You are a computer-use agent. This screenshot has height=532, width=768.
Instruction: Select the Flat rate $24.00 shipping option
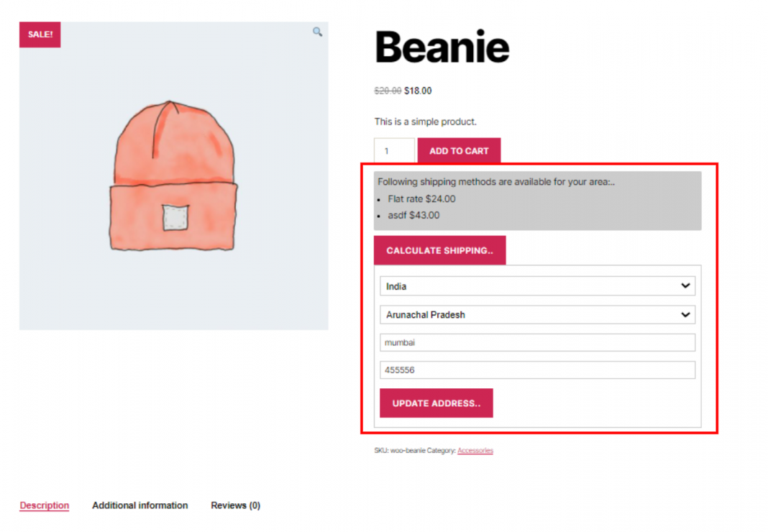[x=422, y=198]
